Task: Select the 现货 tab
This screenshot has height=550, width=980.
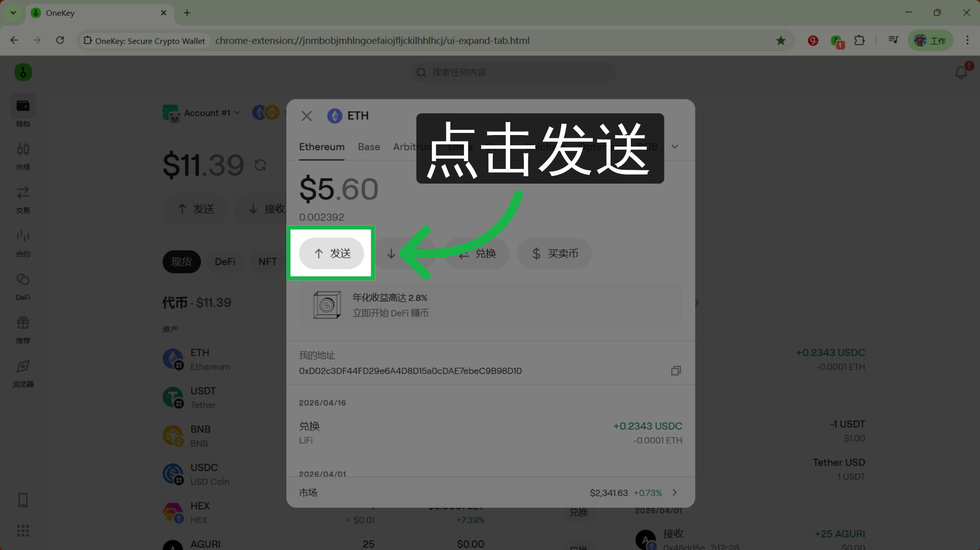Action: [x=182, y=262]
